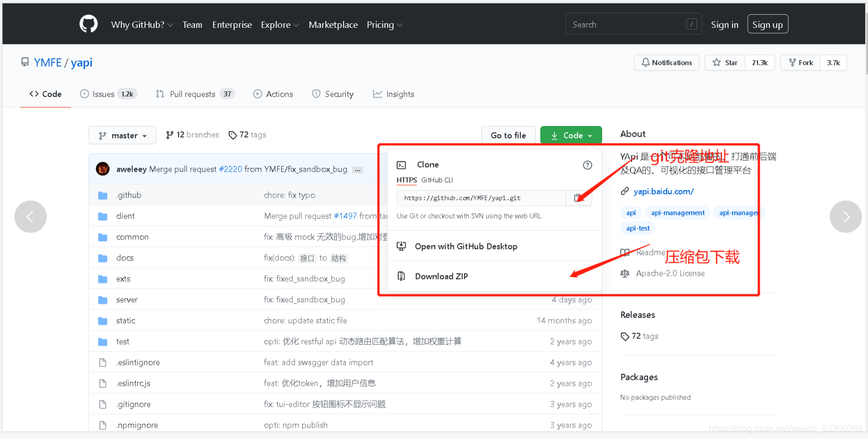The image size is (868, 439).
Task: Click the .gitignore file icon
Action: point(103,404)
